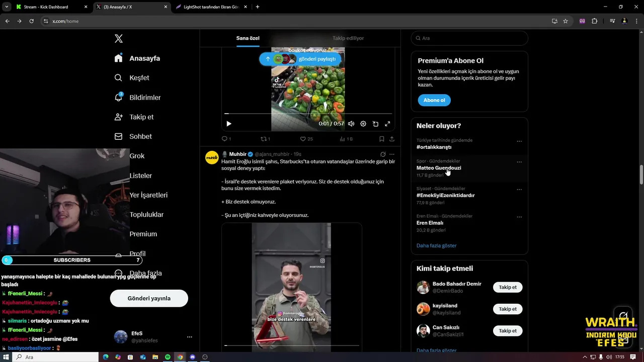Open Spotify from the taskbar
Image resolution: width=644 pixels, height=362 pixels.
point(168,357)
